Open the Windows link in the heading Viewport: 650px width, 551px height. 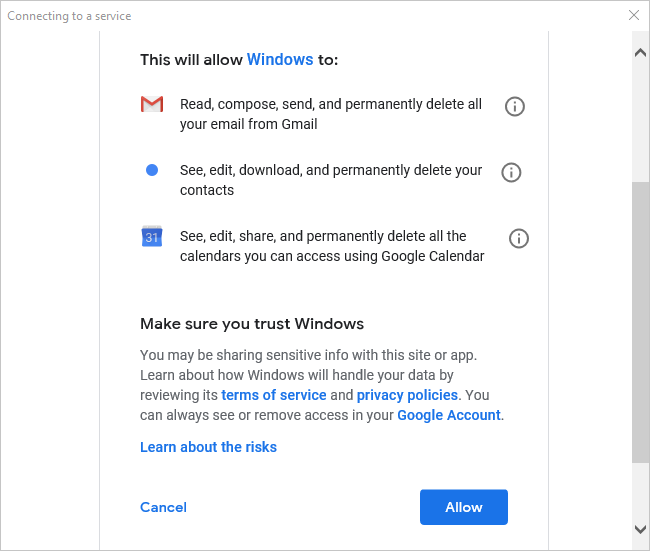[280, 59]
